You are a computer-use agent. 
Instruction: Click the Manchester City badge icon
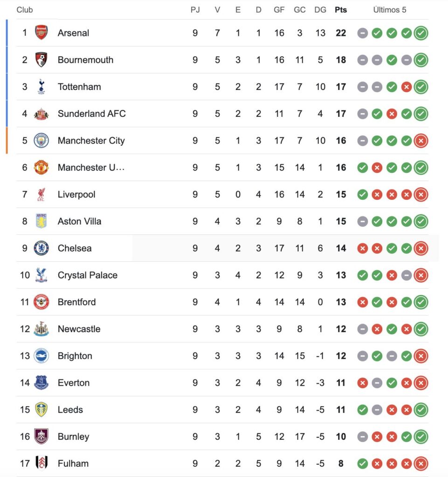click(x=41, y=141)
